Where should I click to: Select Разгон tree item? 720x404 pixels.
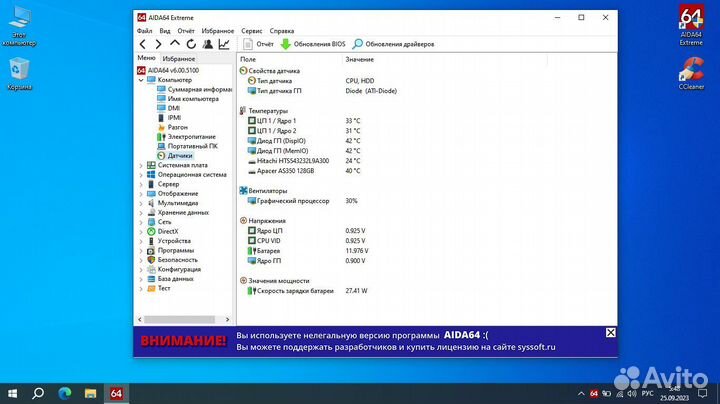click(172, 127)
